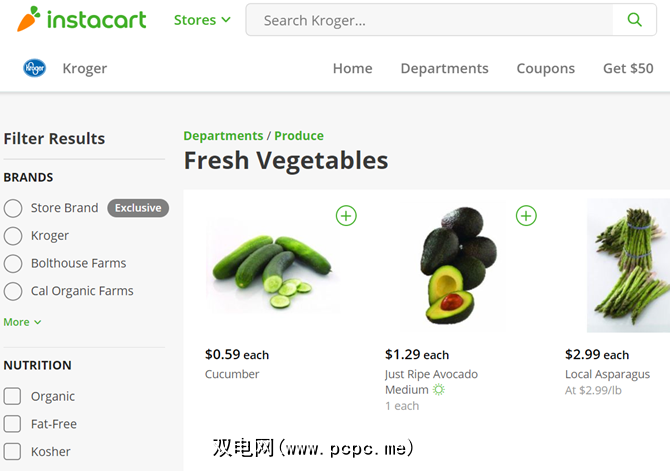670x471 pixels.
Task: Click into the Search Kroger field
Action: pyautogui.click(x=430, y=20)
